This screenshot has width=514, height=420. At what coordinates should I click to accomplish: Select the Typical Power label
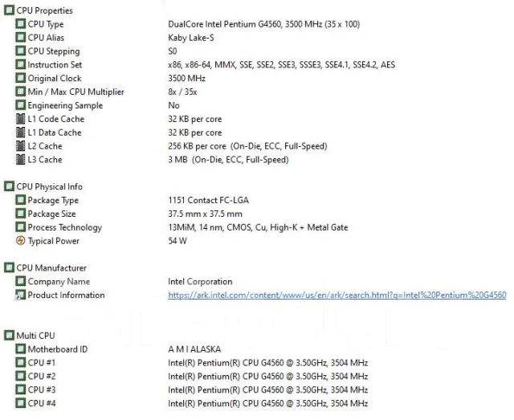click(x=54, y=241)
